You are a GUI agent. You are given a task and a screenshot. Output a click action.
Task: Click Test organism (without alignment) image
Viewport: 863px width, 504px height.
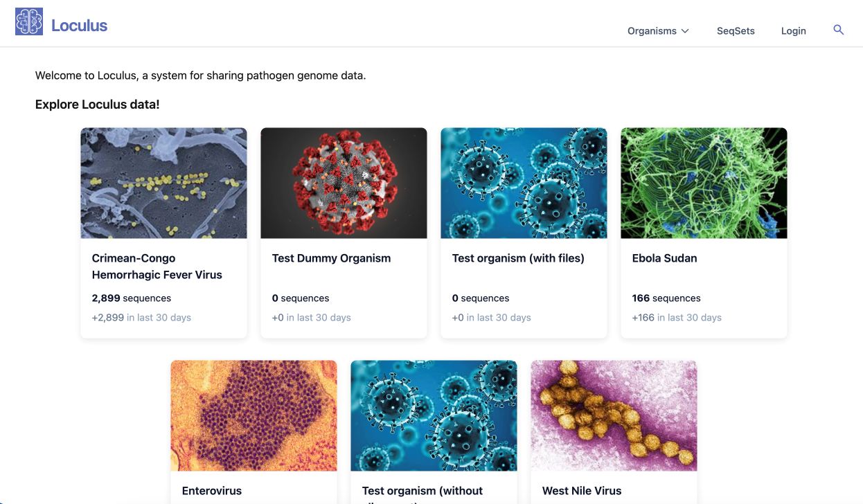pos(434,415)
